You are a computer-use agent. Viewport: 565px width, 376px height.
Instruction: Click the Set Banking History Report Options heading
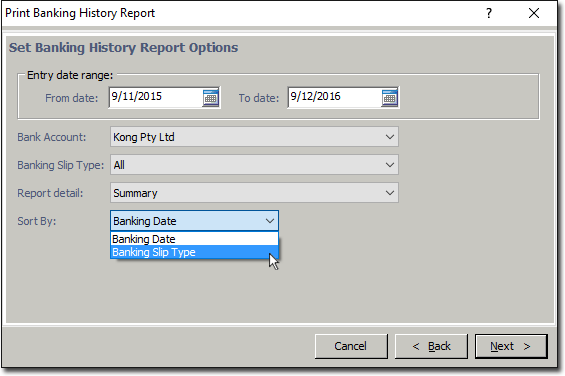tap(124, 48)
